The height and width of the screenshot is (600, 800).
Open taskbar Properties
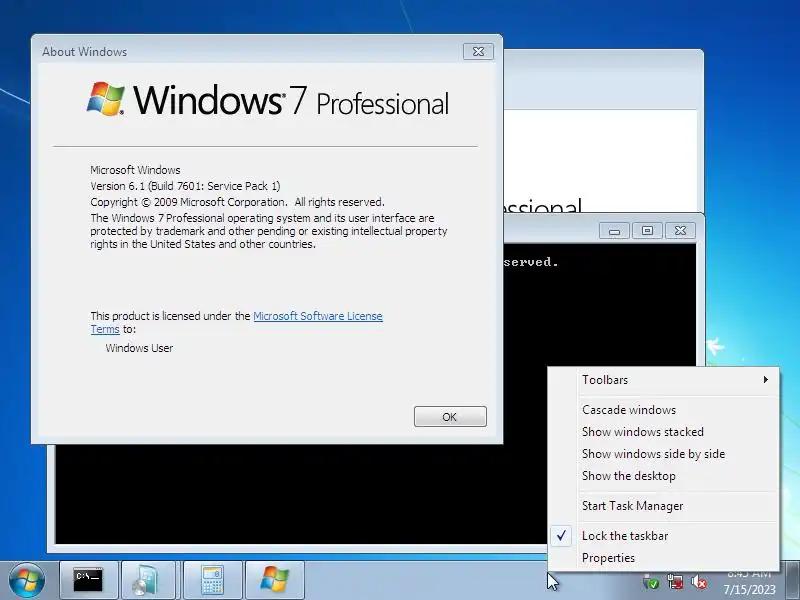coord(664,558)
